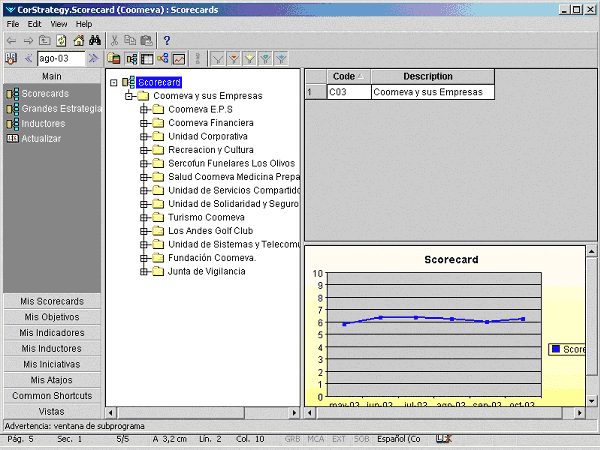Click the Actualizar icon in the sidebar

12,139
